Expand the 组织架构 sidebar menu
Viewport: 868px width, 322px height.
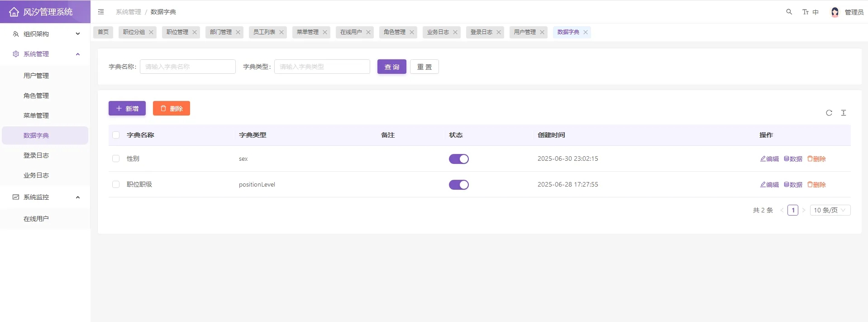pyautogui.click(x=45, y=34)
